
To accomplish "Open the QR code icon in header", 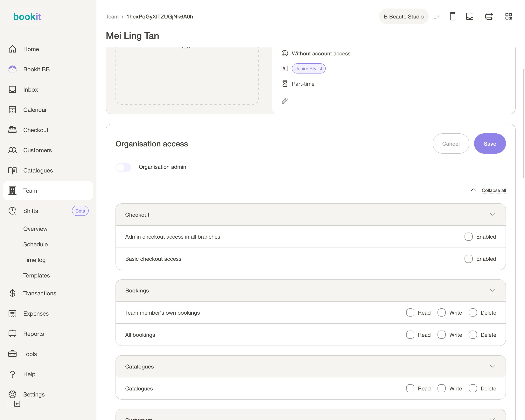I will (509, 17).
